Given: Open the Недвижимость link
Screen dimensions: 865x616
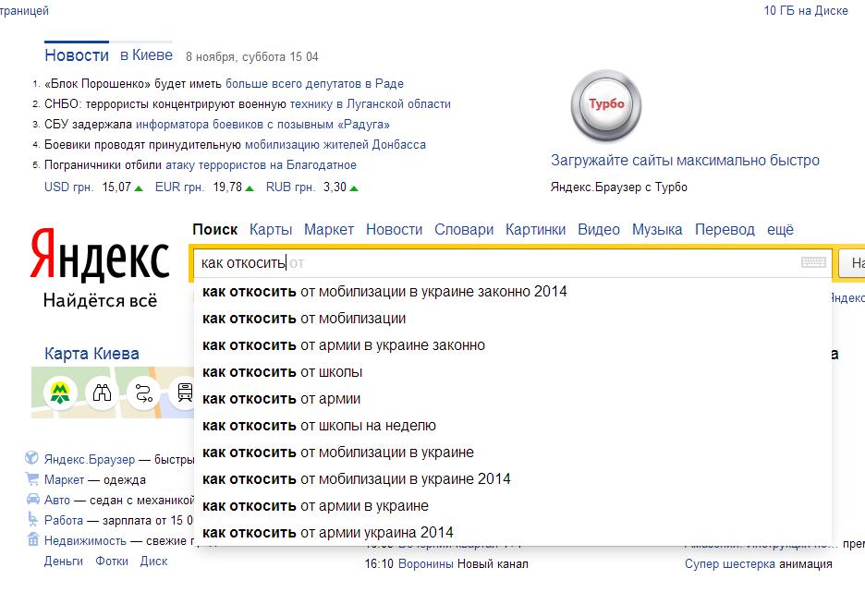Looking at the screenshot, I should click(85, 541).
